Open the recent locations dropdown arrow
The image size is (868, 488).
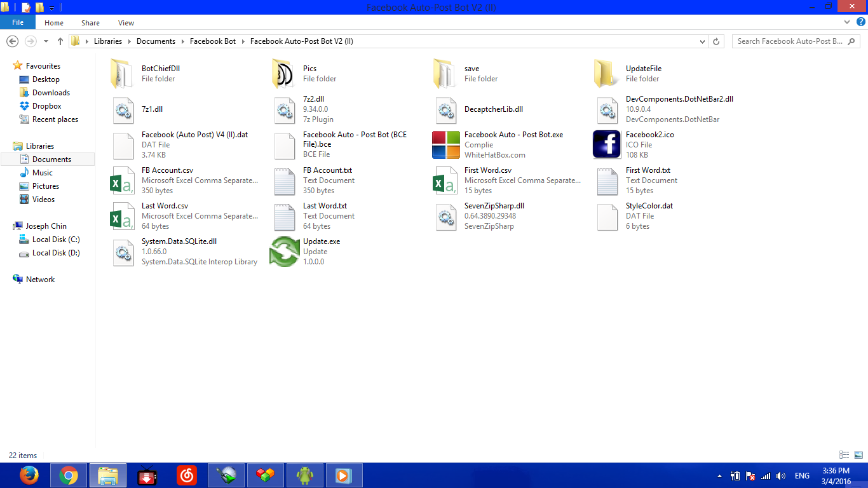46,41
